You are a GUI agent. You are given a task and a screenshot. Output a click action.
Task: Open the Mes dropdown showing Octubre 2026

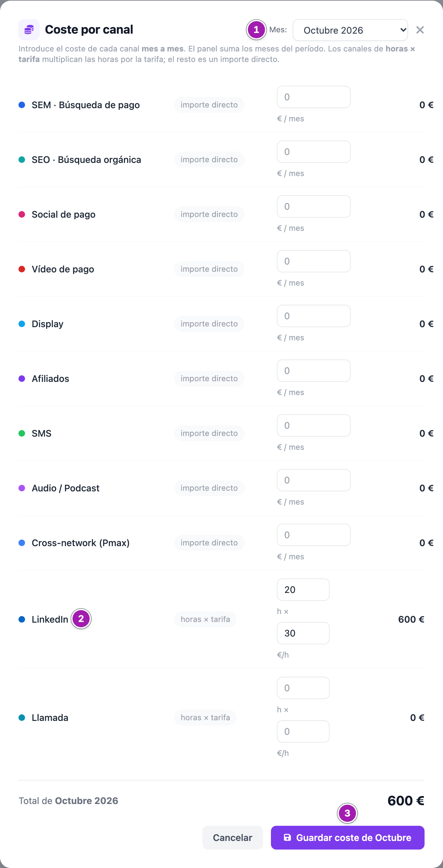coord(350,30)
